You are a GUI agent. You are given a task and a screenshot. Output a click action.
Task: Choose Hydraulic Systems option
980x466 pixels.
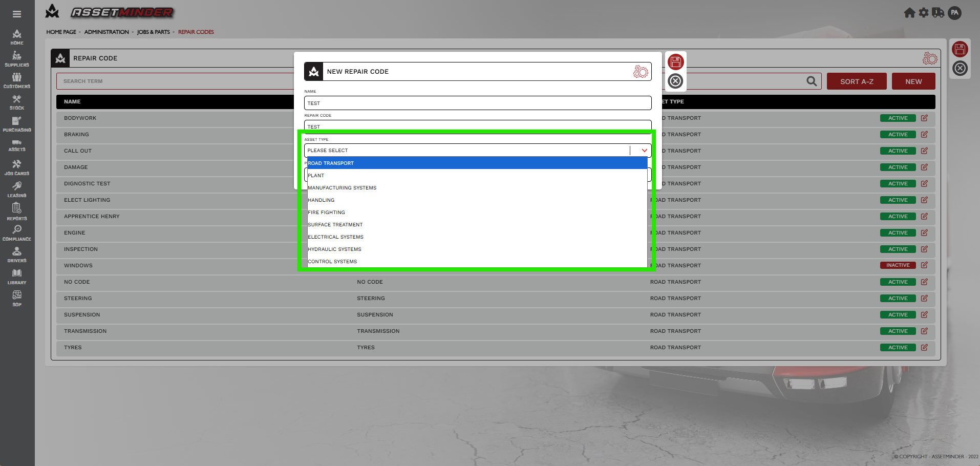point(334,249)
